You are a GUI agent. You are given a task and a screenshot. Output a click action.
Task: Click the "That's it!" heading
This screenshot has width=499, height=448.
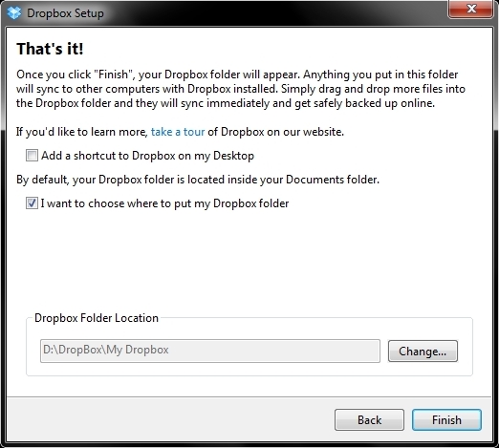click(50, 49)
